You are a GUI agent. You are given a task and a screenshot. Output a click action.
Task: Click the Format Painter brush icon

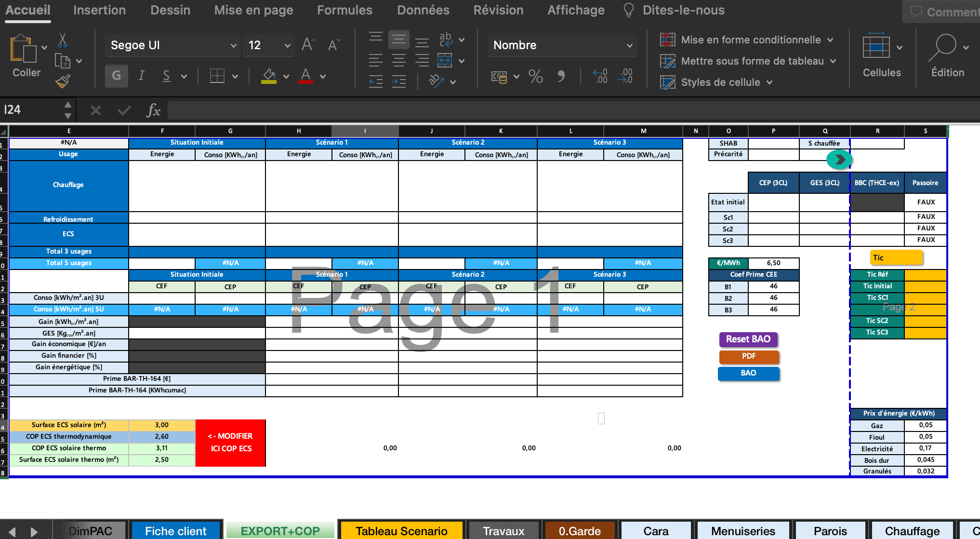(63, 81)
